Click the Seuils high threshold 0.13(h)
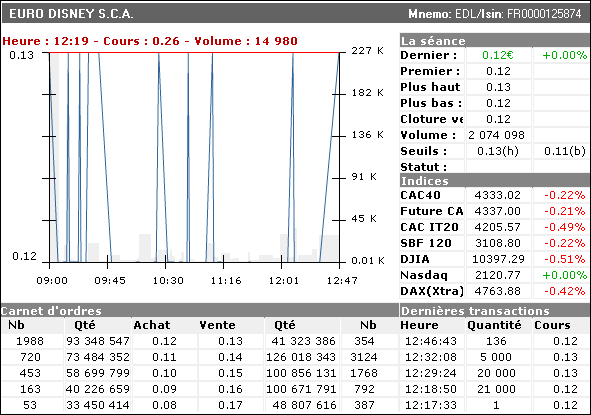 [498, 151]
